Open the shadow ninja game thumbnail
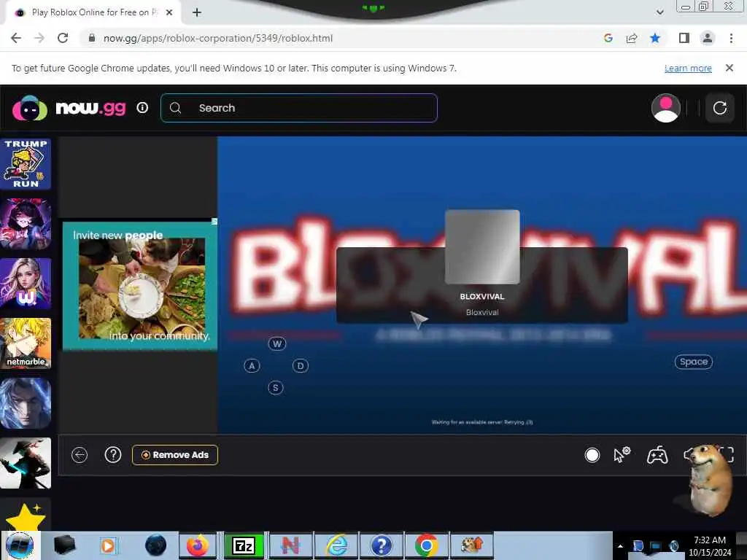747x560 pixels. pyautogui.click(x=26, y=463)
